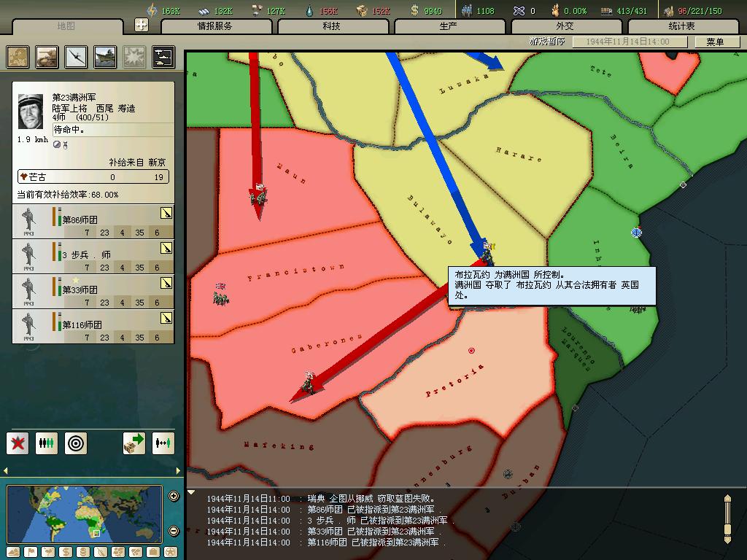Expand the message log triangle arrow
This screenshot has height=560, width=747.
[192, 492]
